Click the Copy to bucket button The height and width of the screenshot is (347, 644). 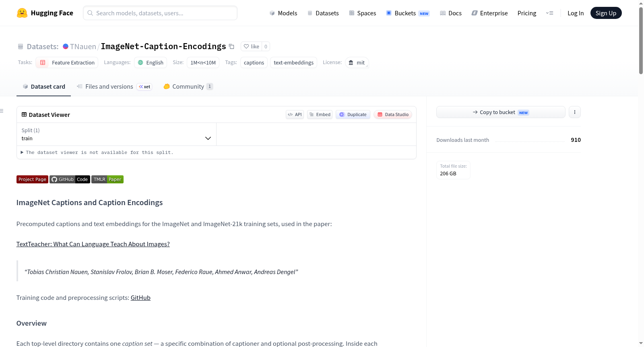[501, 112]
